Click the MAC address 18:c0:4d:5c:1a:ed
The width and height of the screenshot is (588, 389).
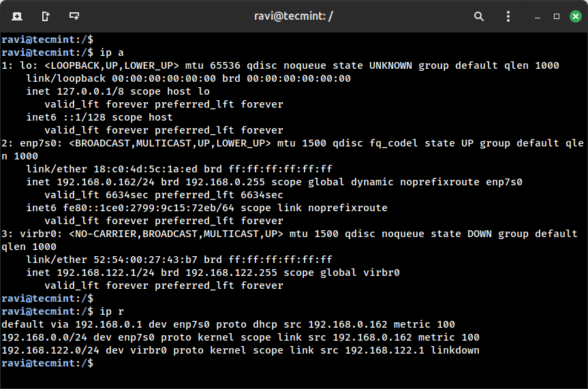(157, 169)
